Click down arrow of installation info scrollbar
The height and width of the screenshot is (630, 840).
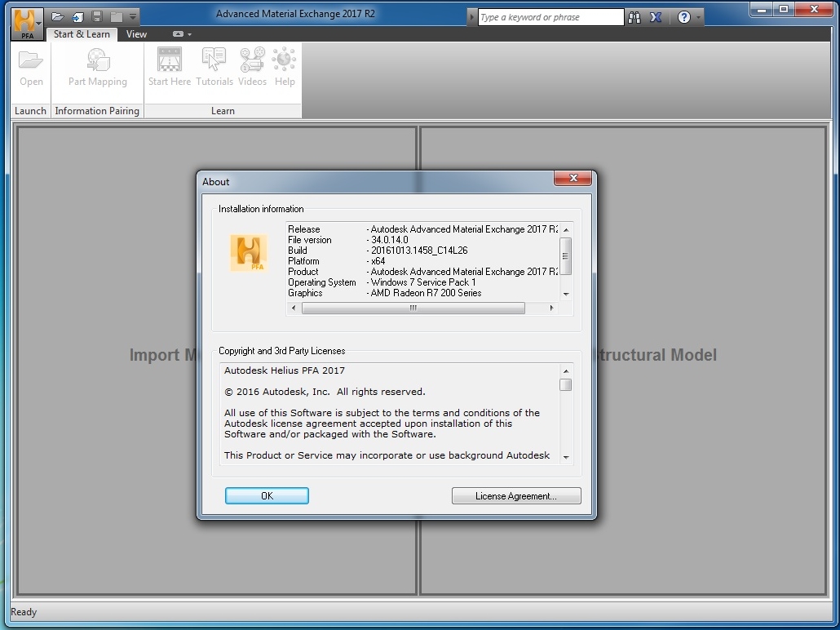click(566, 294)
